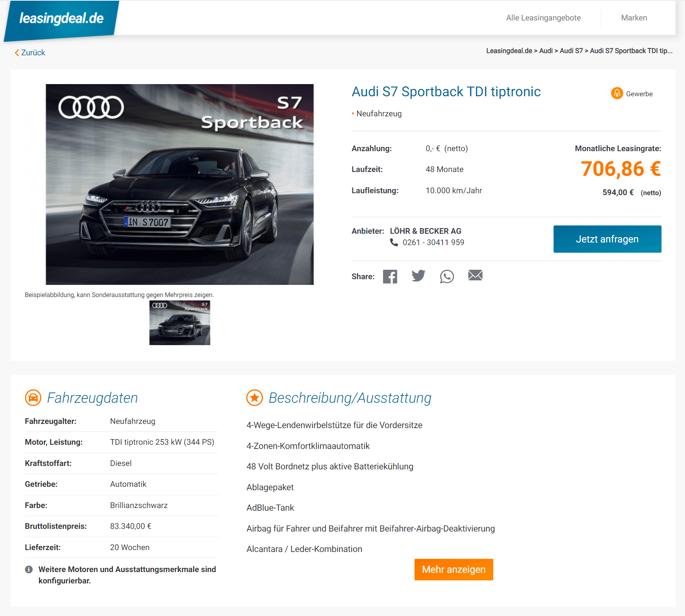This screenshot has width=685, height=616.
Task: Click the 10.000 km/Jahr Laufleistung value
Action: [x=454, y=191]
